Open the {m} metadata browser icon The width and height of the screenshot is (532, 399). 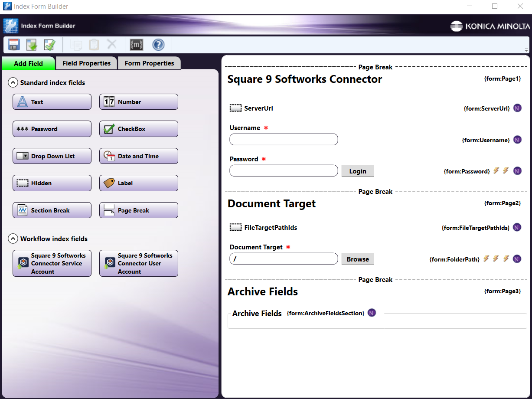[x=137, y=45]
